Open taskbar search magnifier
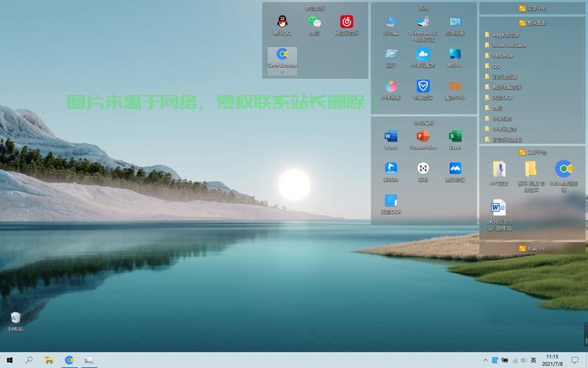Screen dimensions: 588x368 click(x=29, y=360)
